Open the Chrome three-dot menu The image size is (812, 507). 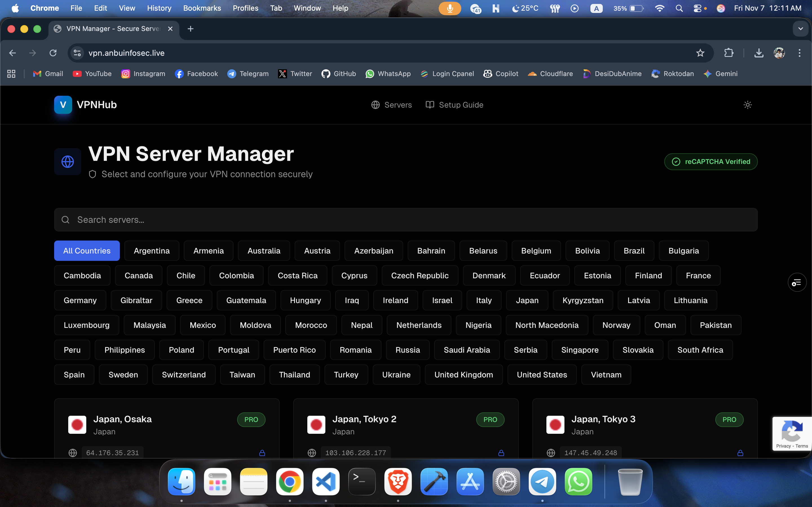[800, 53]
